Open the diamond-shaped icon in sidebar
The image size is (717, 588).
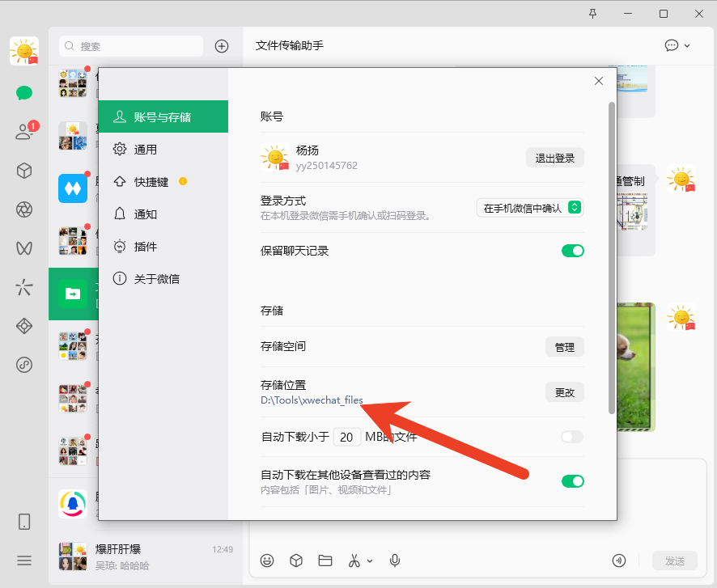(24, 326)
